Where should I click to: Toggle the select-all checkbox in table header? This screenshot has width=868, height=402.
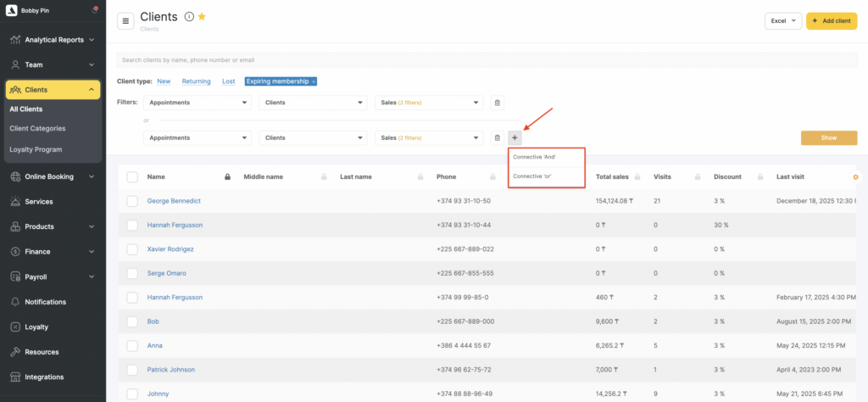(x=132, y=177)
